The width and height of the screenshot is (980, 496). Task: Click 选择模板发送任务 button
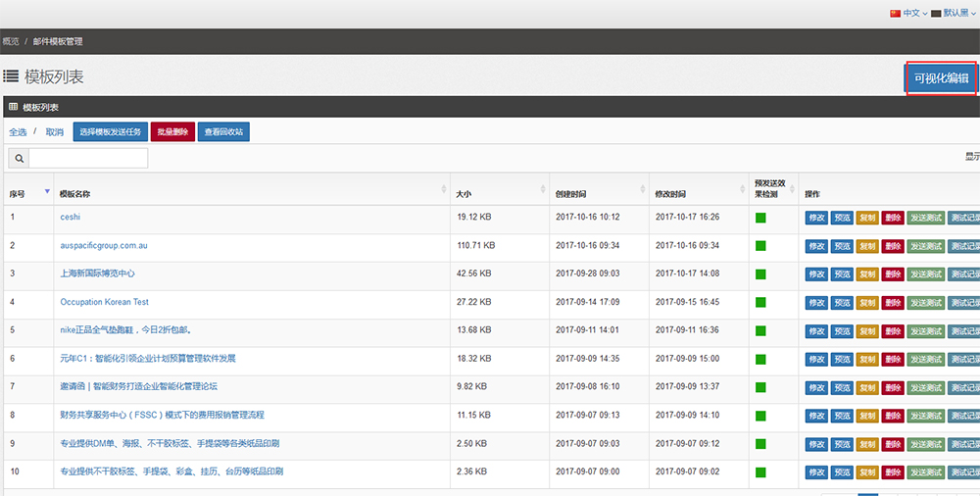point(110,132)
